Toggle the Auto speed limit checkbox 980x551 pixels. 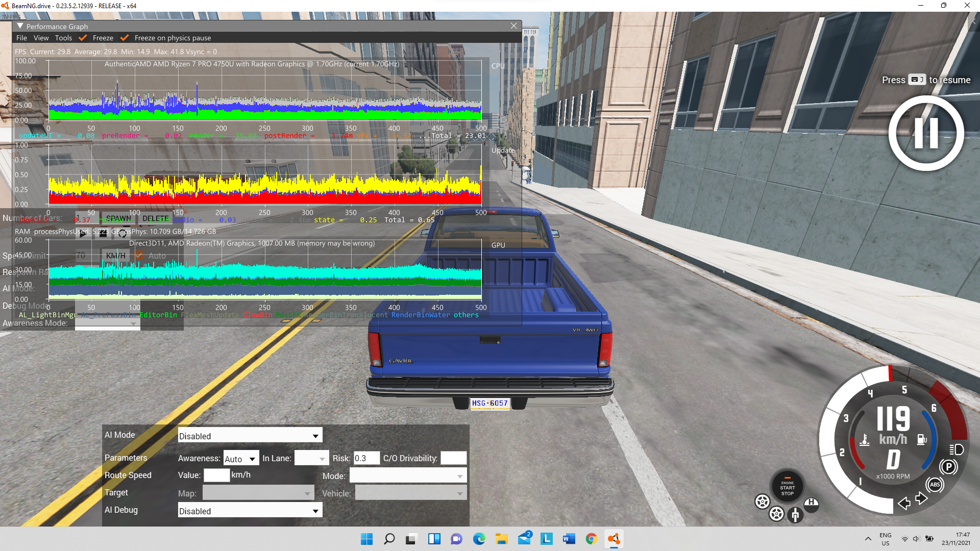139,255
